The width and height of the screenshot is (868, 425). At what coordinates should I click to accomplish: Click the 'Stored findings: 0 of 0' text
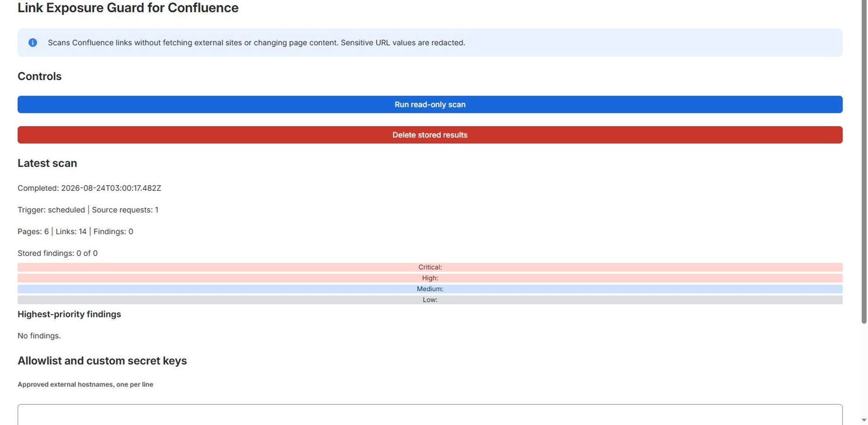click(58, 253)
